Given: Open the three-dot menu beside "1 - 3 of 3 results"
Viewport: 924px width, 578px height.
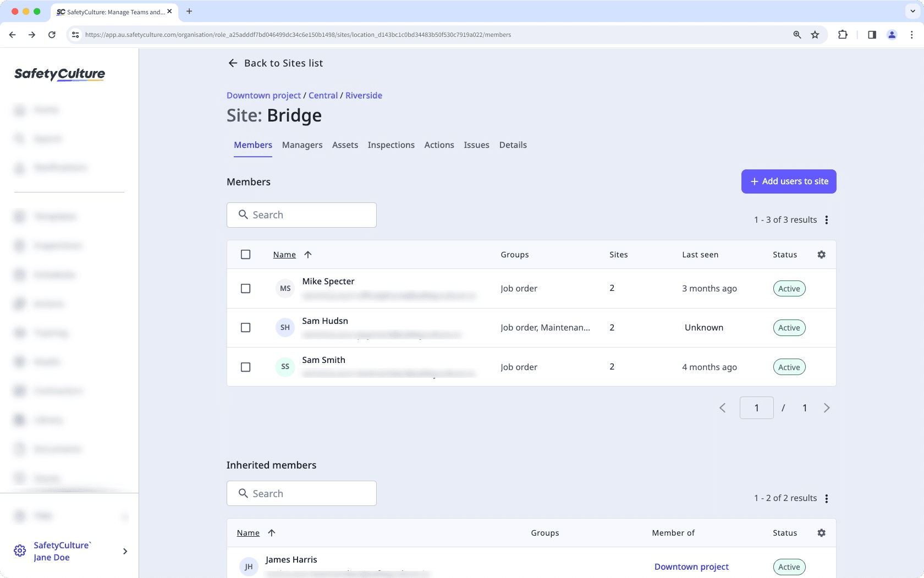Looking at the screenshot, I should 827,219.
